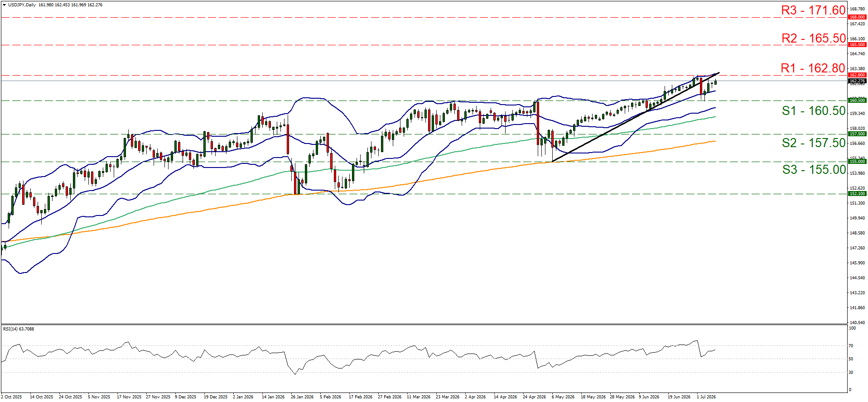Click the 1 Jul 2026 date marker
Screen dimensions: 868x402
click(x=706, y=397)
